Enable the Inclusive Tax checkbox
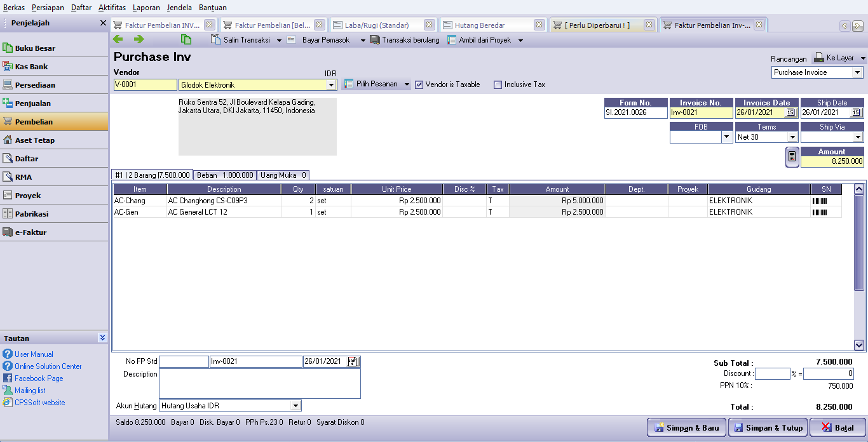868x442 pixels. point(498,84)
